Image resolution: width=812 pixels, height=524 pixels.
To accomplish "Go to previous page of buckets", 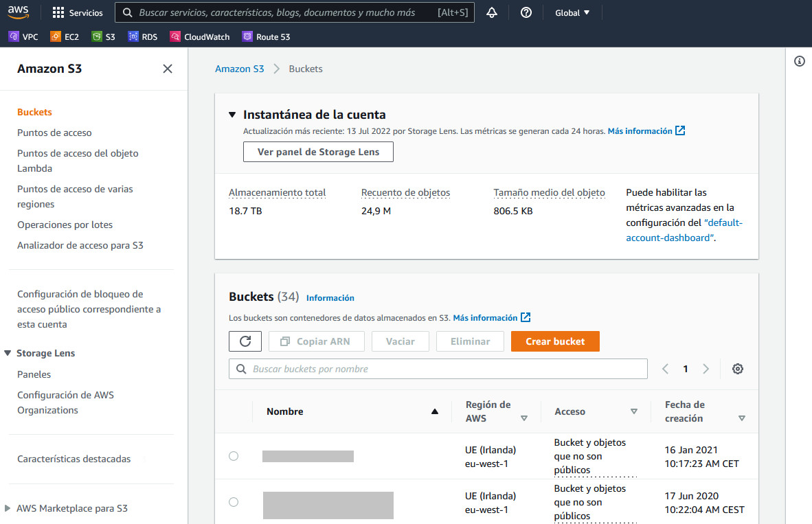I will (x=666, y=369).
